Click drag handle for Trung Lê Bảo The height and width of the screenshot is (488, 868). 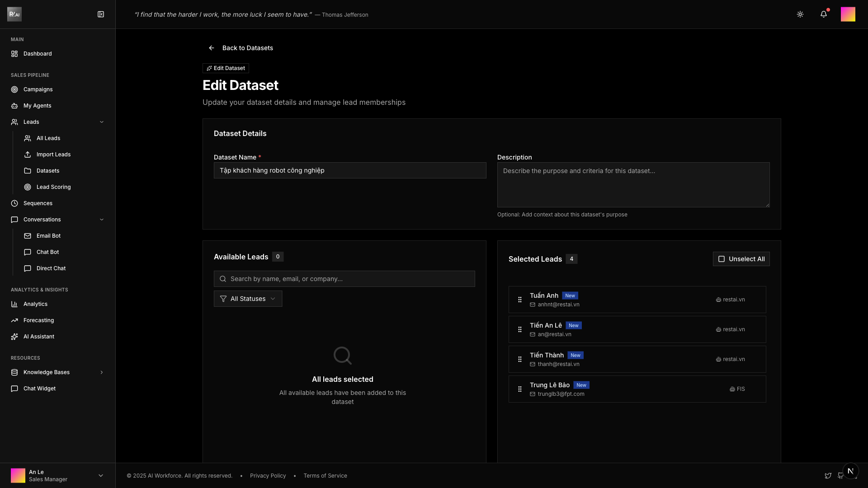[520, 389]
